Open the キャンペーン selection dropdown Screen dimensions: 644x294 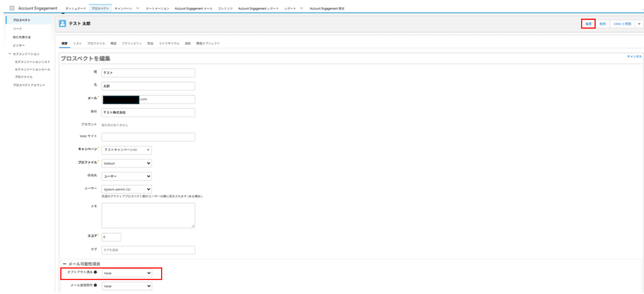[x=127, y=150]
